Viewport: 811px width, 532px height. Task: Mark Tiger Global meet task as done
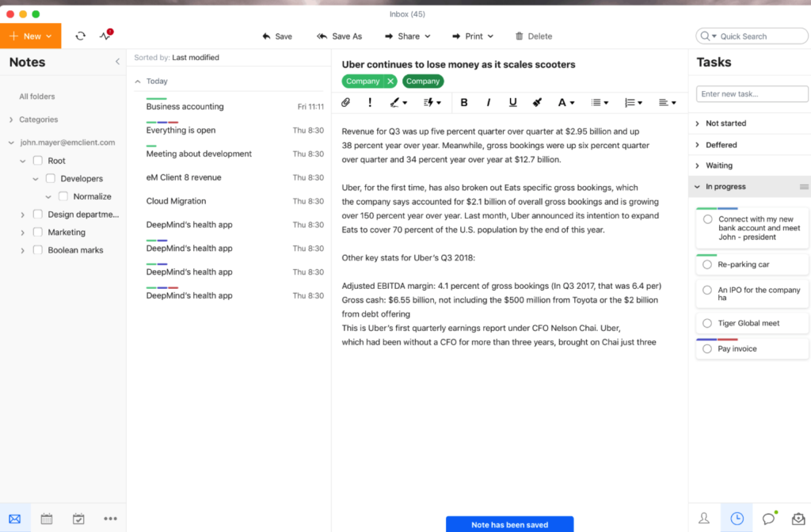(x=707, y=323)
